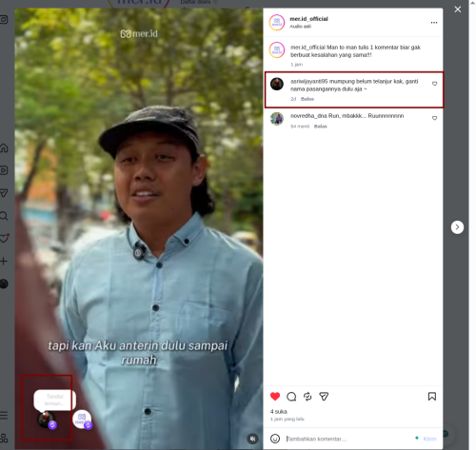Reply to asriwijayanti95 via Balas

[x=307, y=99]
